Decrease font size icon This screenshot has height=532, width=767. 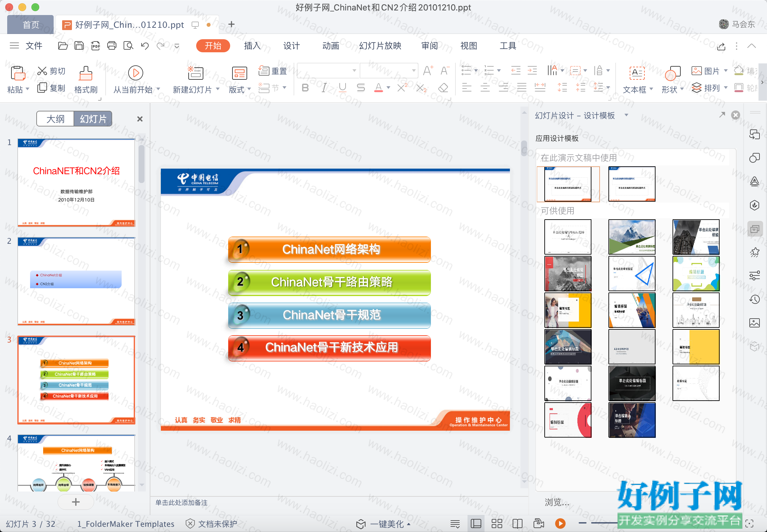(x=445, y=71)
